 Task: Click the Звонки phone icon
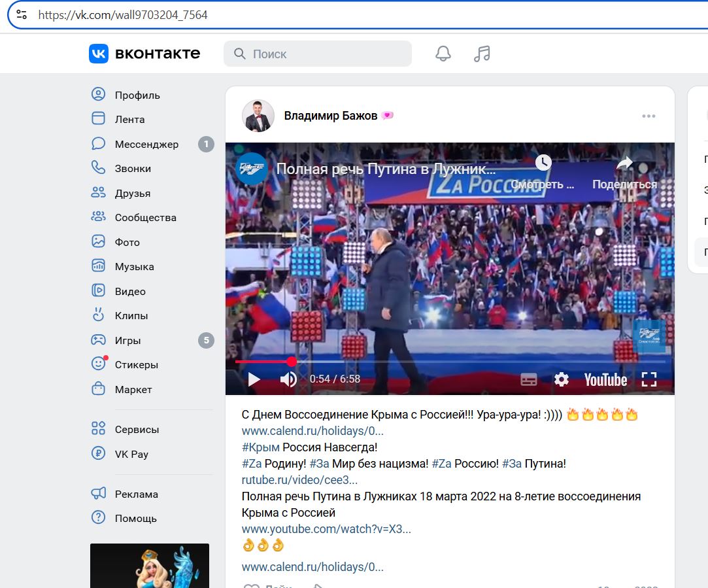[x=99, y=168]
